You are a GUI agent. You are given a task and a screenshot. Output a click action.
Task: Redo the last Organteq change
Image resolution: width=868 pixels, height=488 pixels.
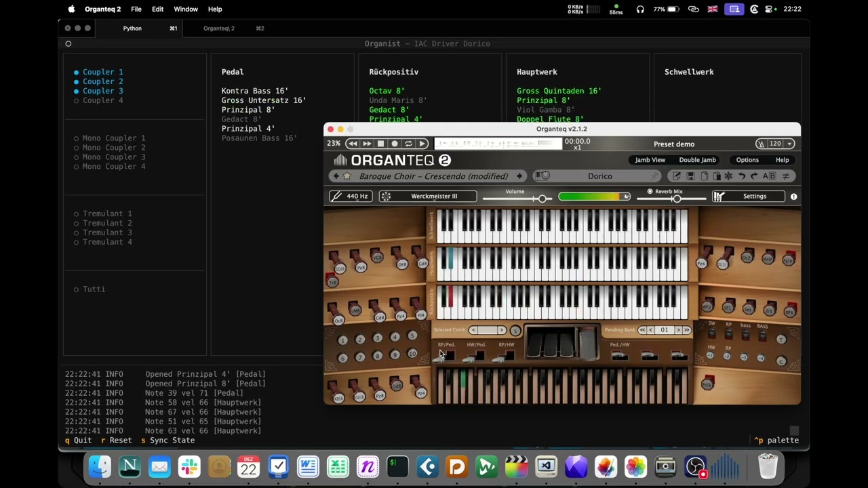[x=755, y=176]
